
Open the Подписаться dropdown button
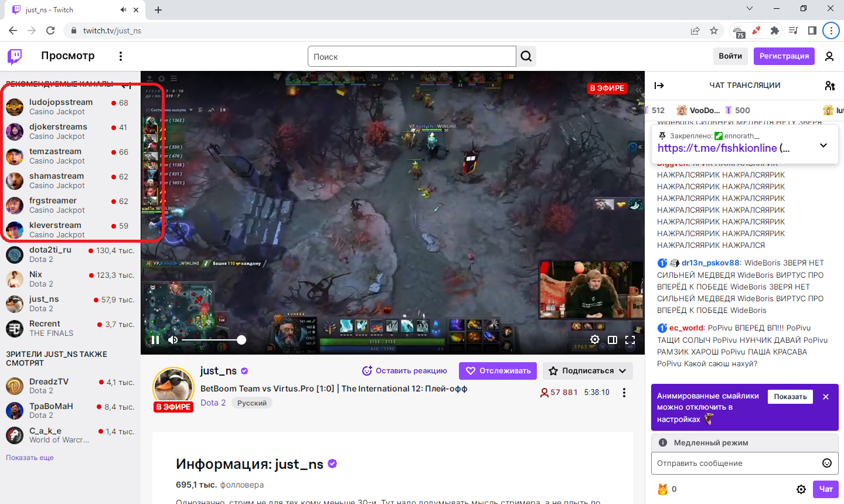click(x=588, y=371)
